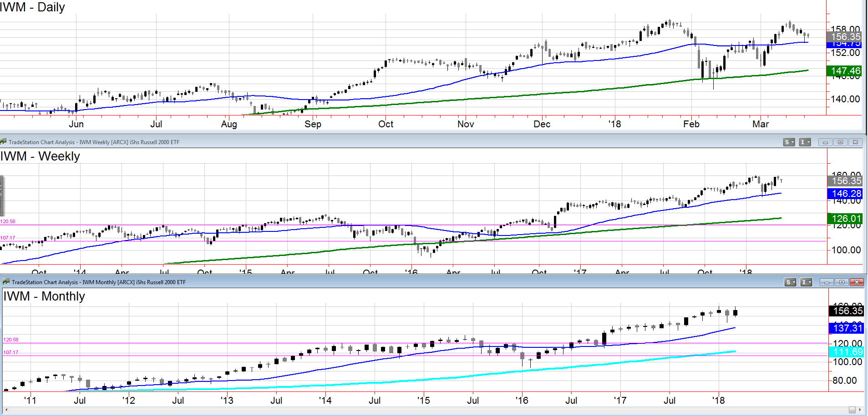Viewport: 868px width, 416px height.
Task: Close the IWM Monthly chart window
Action: 857,282
